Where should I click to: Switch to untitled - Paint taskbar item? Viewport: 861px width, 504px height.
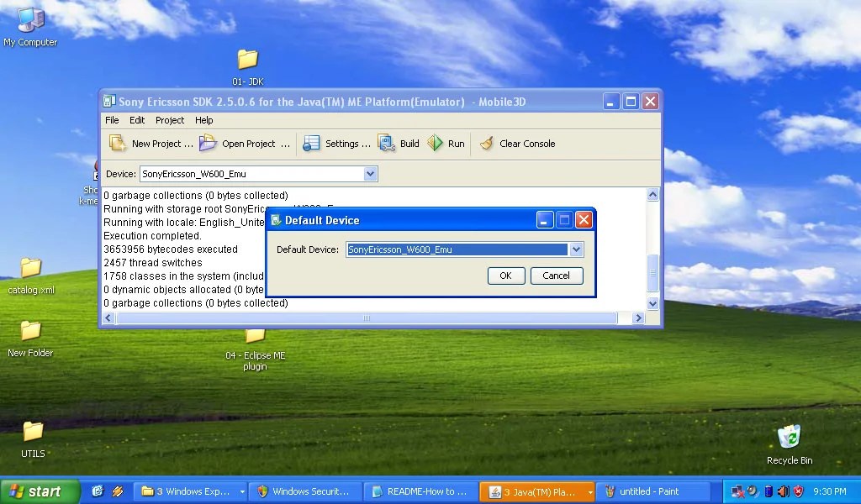click(x=653, y=491)
